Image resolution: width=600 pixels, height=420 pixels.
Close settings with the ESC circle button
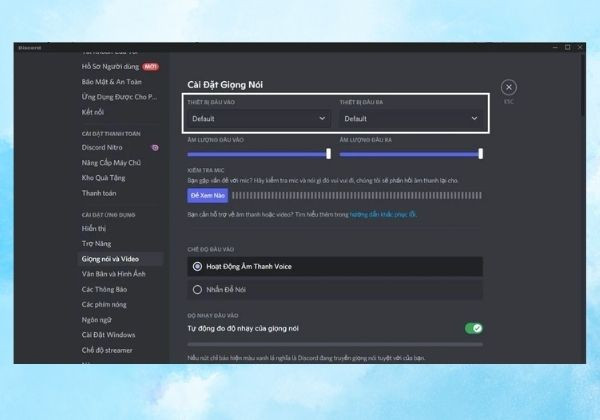coord(509,87)
